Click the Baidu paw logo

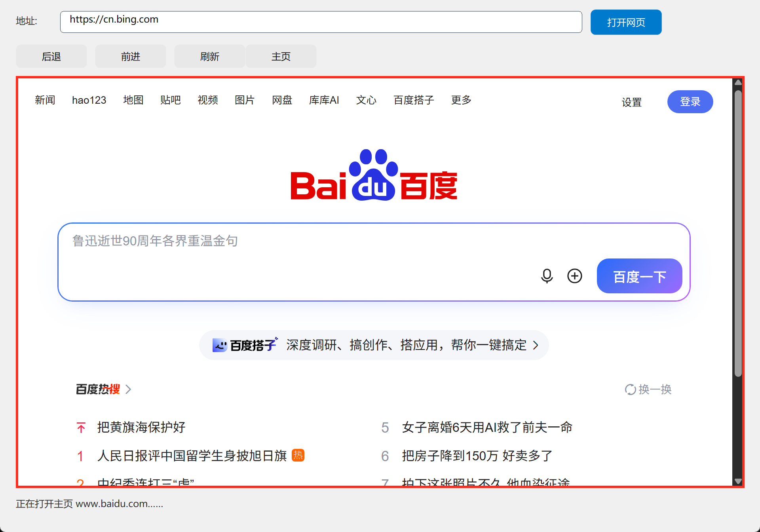(374, 175)
